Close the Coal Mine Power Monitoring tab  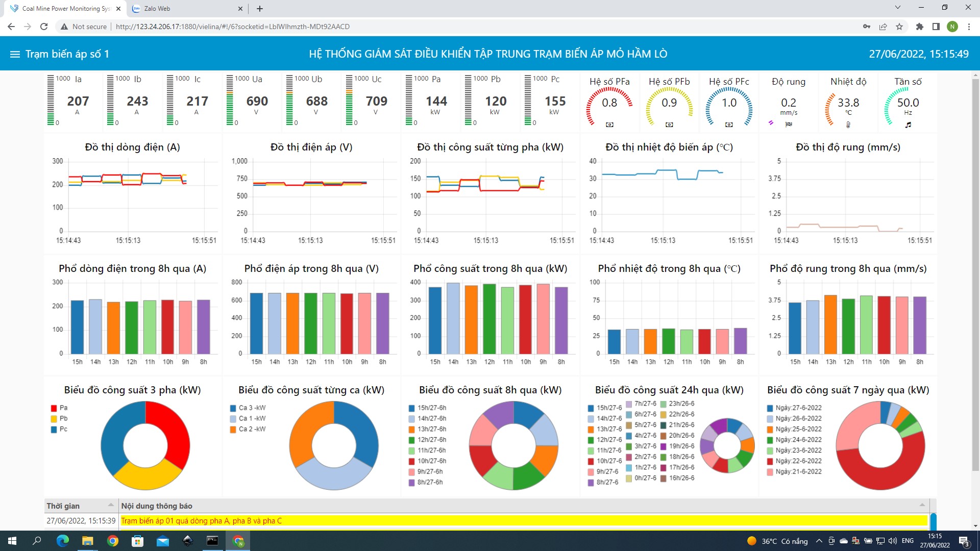[118, 9]
